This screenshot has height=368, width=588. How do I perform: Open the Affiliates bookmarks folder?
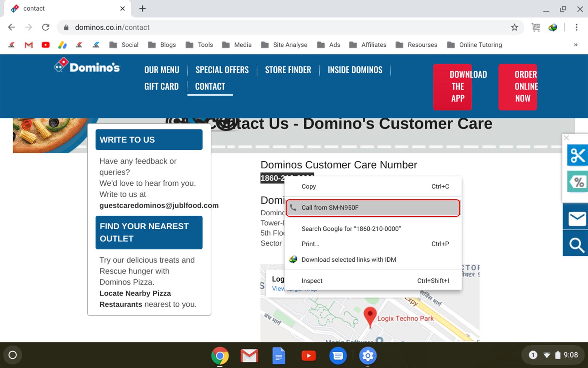click(368, 45)
